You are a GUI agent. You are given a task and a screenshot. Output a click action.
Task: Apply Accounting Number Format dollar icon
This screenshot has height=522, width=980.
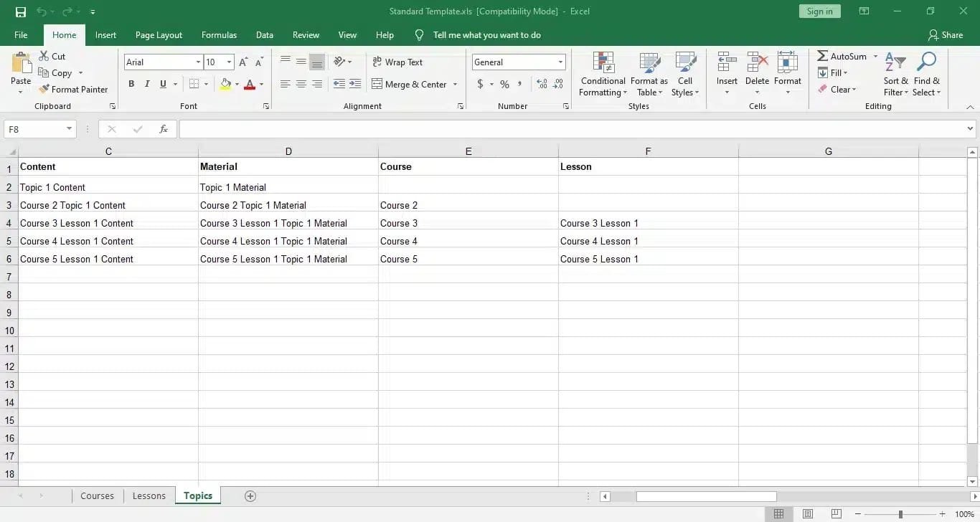click(x=480, y=84)
